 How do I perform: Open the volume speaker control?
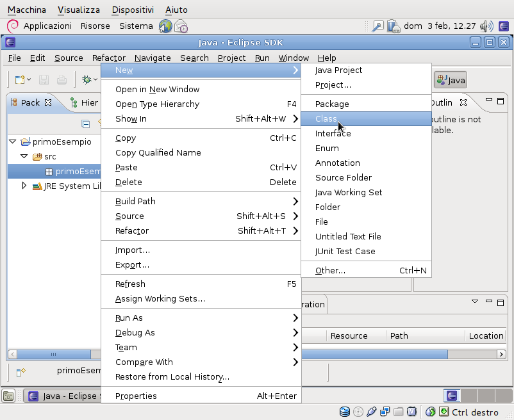click(x=486, y=26)
